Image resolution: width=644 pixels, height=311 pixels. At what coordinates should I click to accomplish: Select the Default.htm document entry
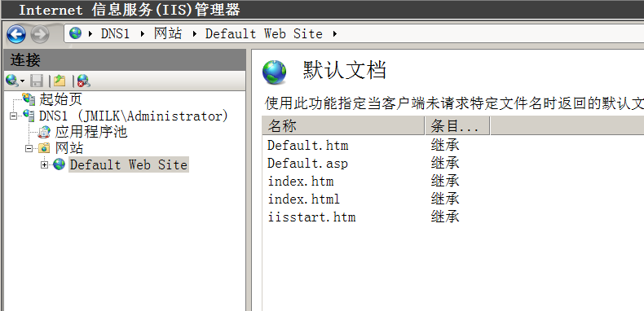308,145
